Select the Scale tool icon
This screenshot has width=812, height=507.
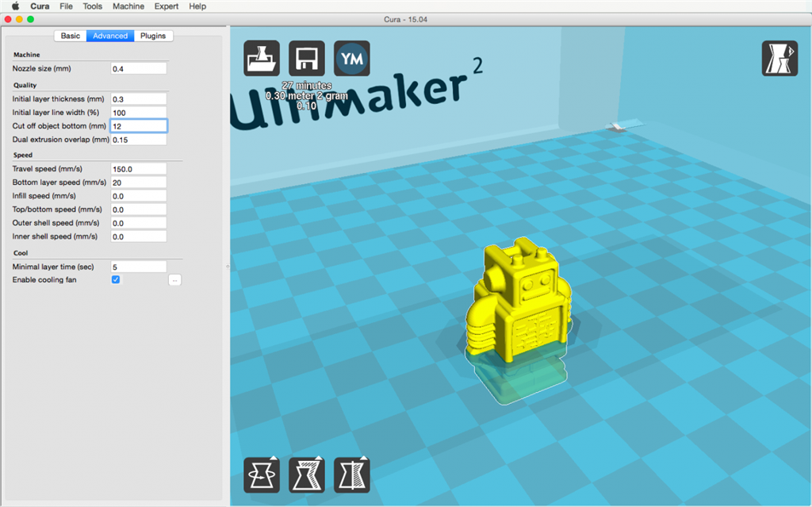307,474
